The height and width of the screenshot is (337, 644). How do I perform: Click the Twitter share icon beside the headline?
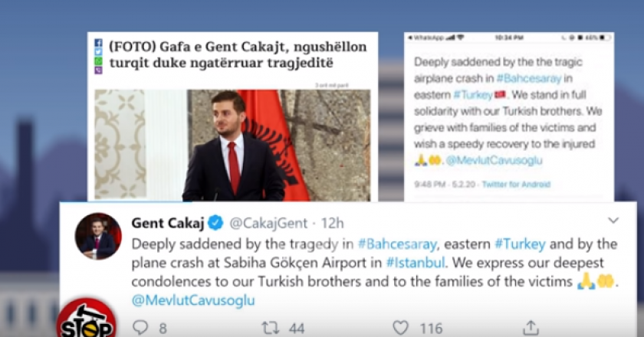98,52
